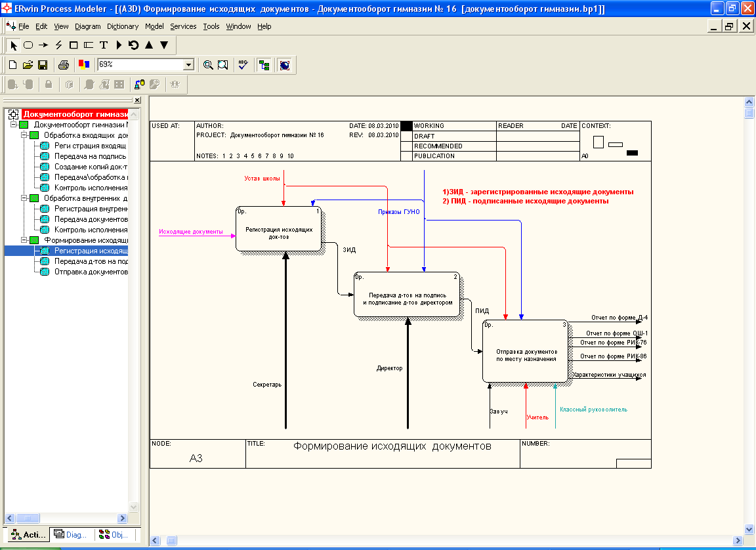The width and height of the screenshot is (756, 550).
Task: Open the Diagram menu
Action: [x=88, y=26]
